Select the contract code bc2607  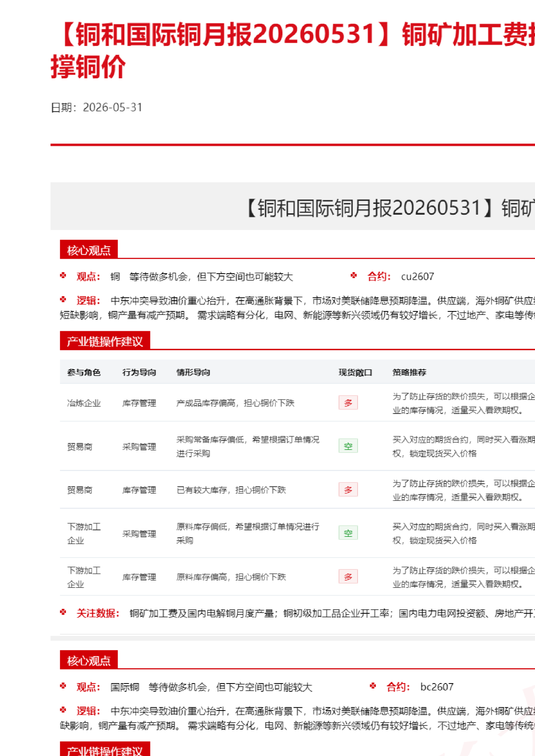pyautogui.click(x=436, y=687)
